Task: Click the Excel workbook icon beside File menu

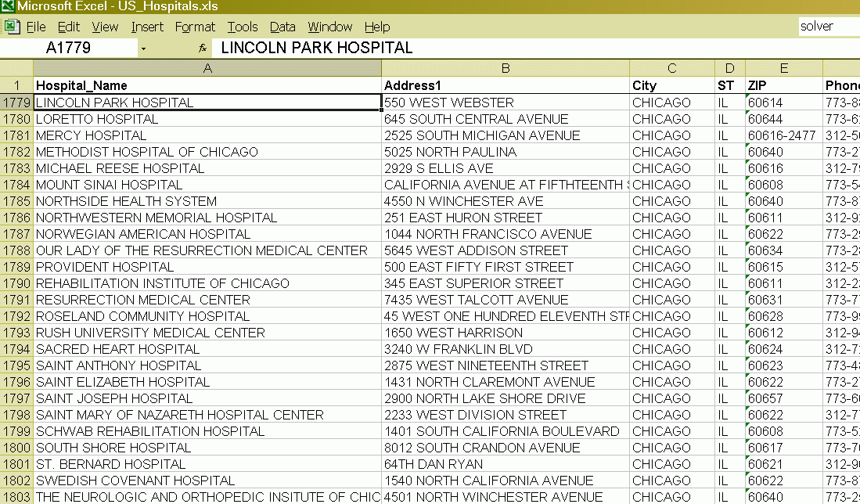Action: [12, 26]
